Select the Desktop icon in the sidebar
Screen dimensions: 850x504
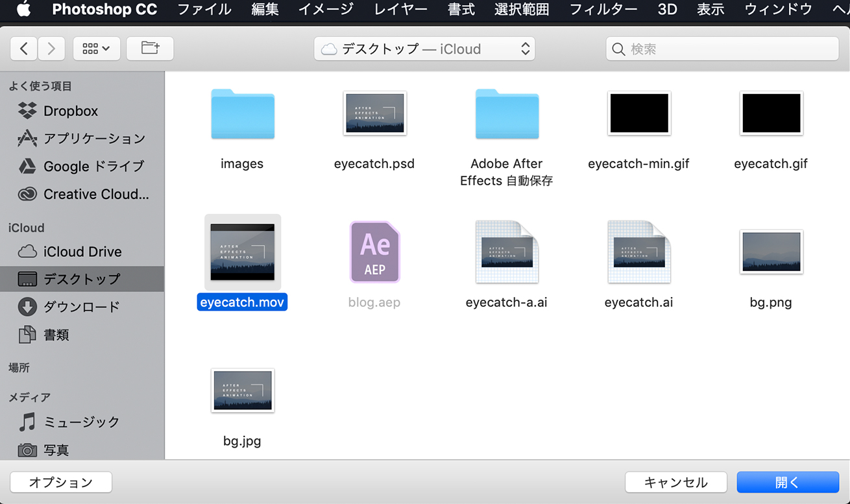pyautogui.click(x=27, y=279)
